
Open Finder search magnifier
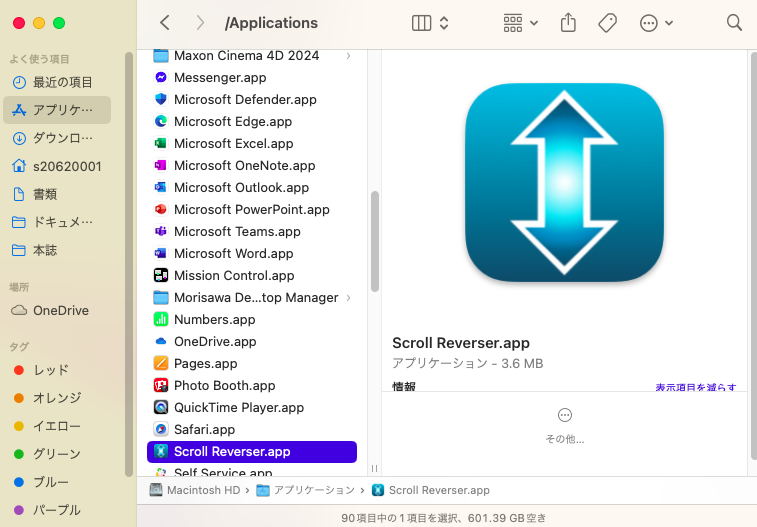[734, 23]
